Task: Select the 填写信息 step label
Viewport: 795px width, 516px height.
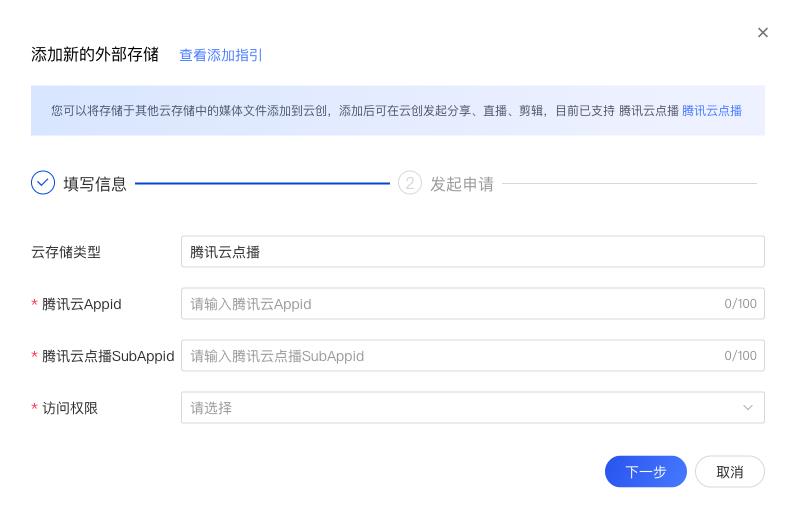Action: pyautogui.click(x=95, y=183)
